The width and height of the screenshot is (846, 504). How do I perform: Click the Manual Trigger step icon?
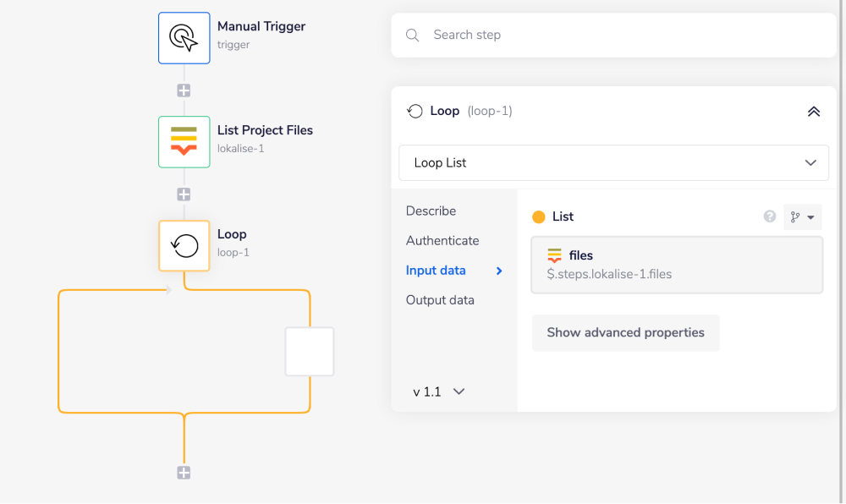(x=184, y=38)
